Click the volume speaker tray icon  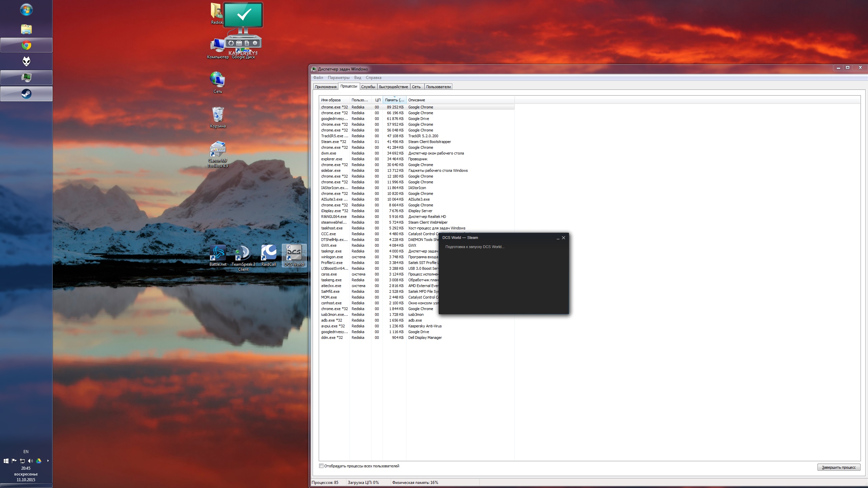(x=31, y=461)
